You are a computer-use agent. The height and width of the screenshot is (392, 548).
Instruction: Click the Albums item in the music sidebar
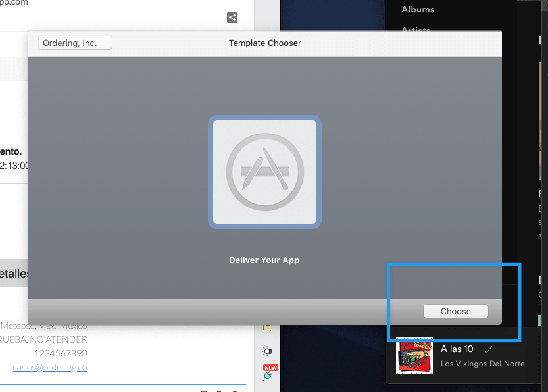point(418,9)
